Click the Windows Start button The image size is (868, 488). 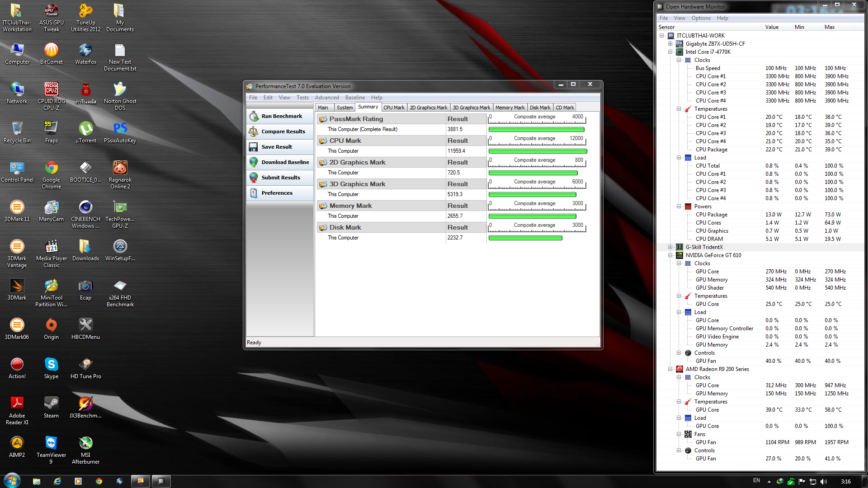point(12,481)
